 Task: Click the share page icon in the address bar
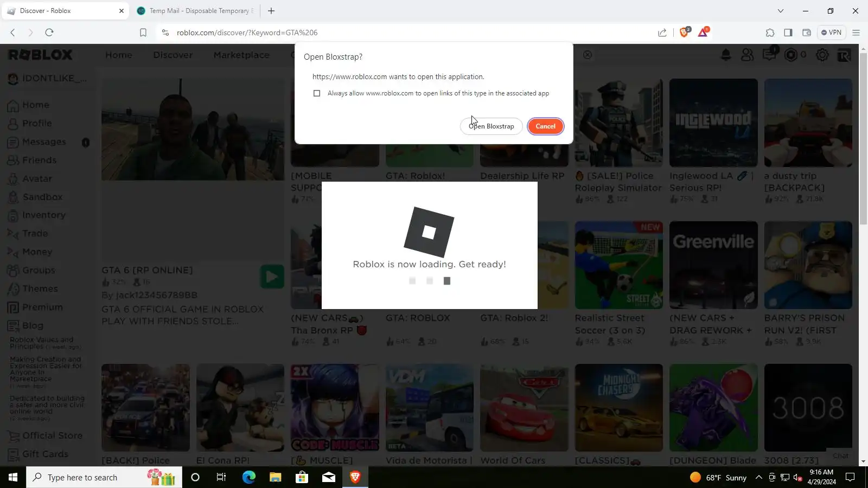click(662, 33)
